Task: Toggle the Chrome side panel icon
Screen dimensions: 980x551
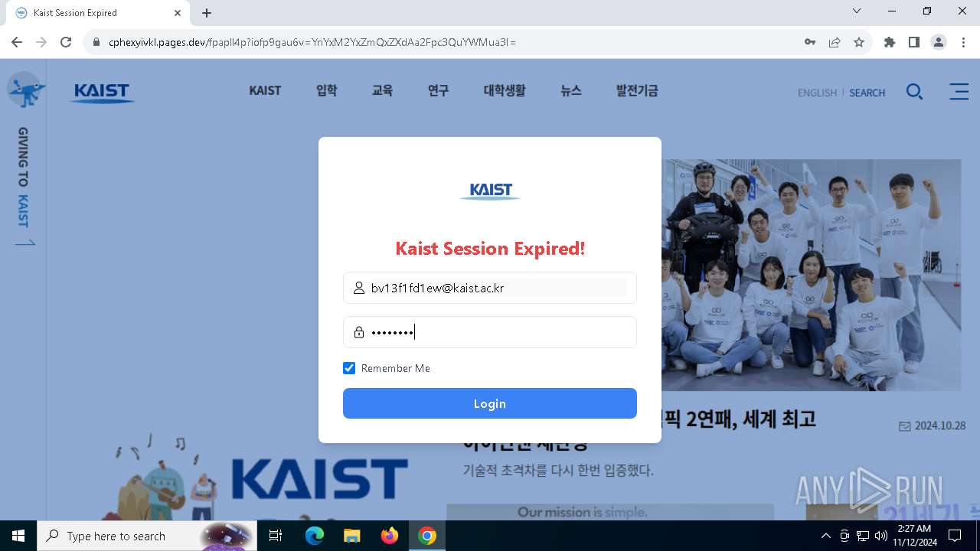Action: click(914, 42)
